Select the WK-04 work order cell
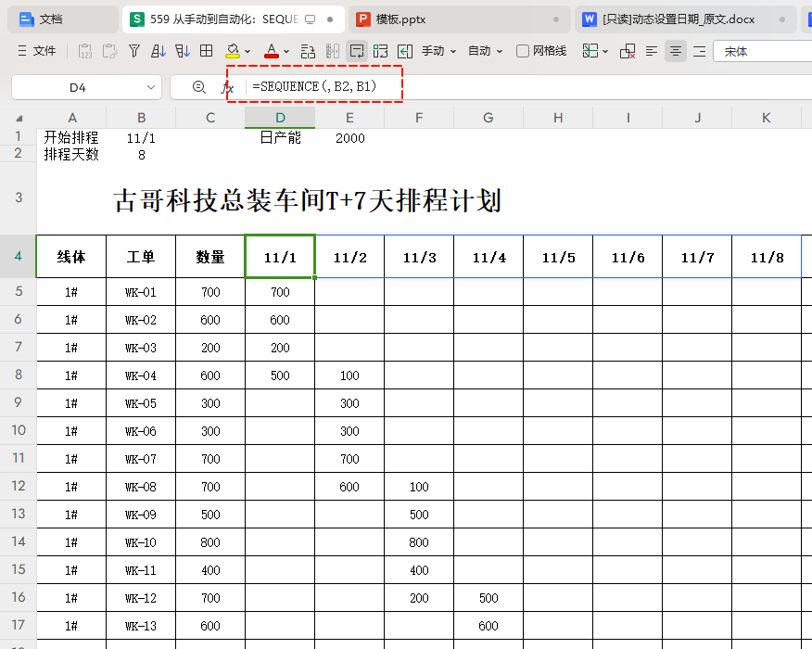812x649 pixels. (141, 375)
